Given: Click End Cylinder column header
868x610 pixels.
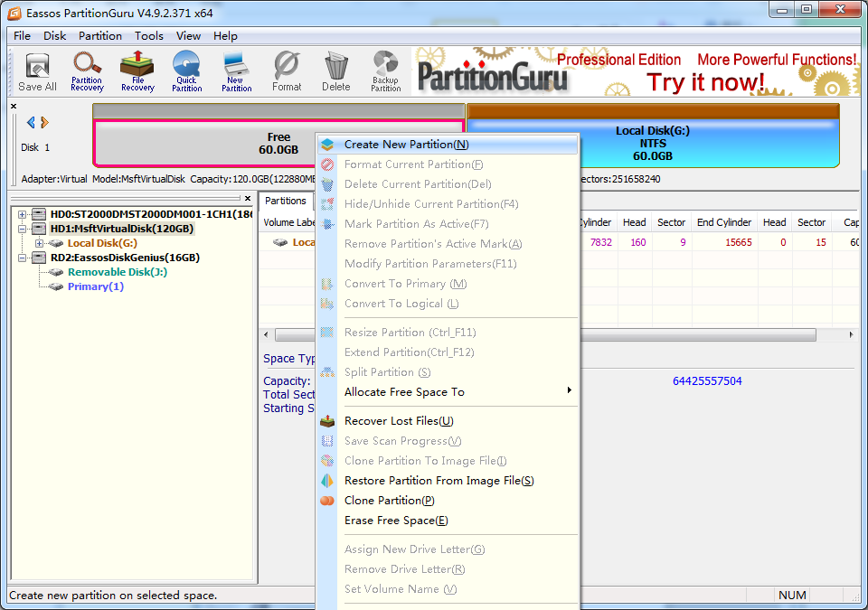Looking at the screenshot, I should coord(724,222).
